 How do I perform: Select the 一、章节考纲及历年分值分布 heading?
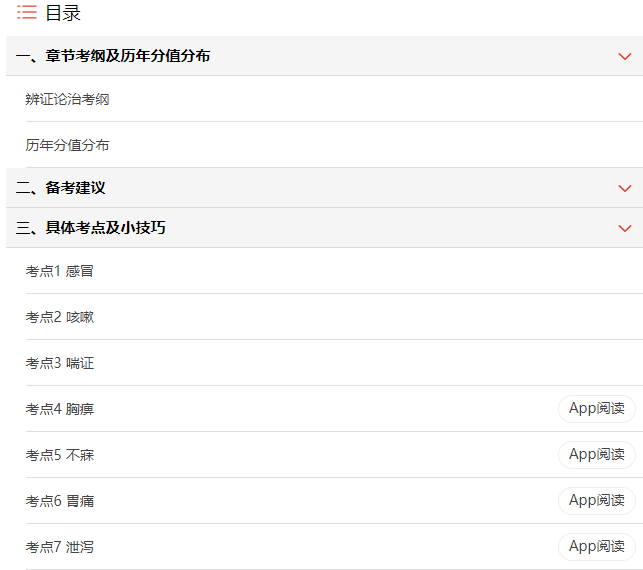113,56
